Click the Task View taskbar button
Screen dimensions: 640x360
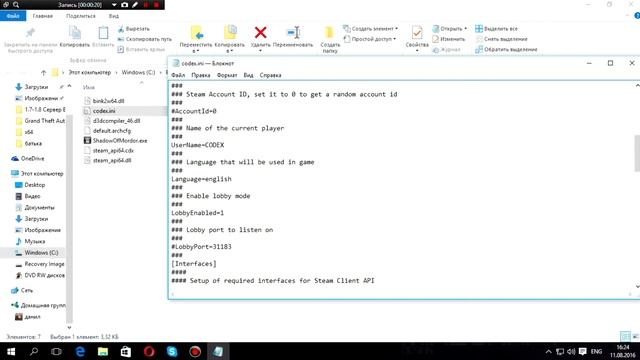(56, 351)
